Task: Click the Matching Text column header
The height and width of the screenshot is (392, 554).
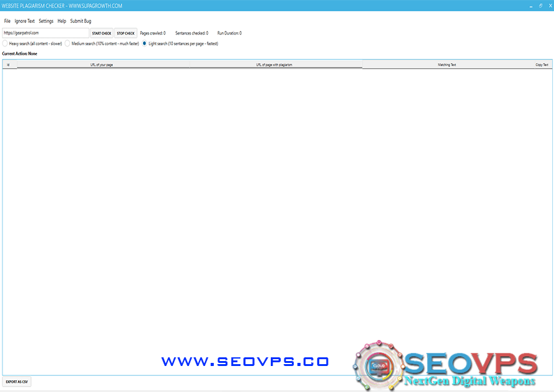Action: [x=447, y=64]
